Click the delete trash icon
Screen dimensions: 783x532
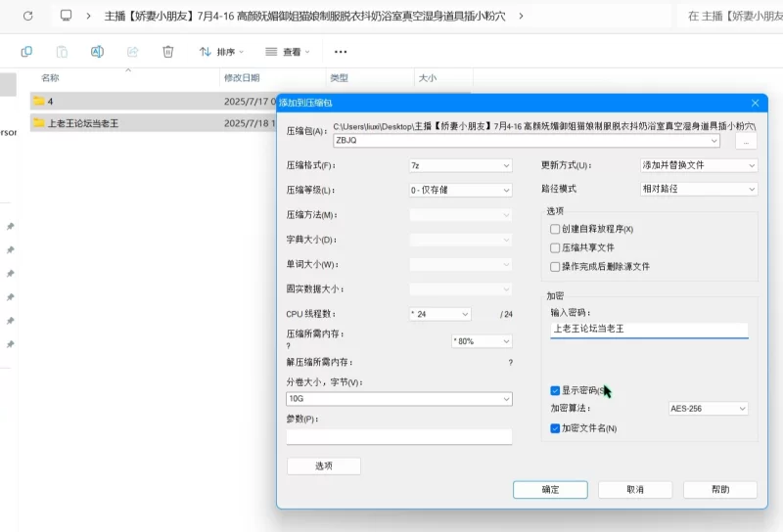pos(168,52)
